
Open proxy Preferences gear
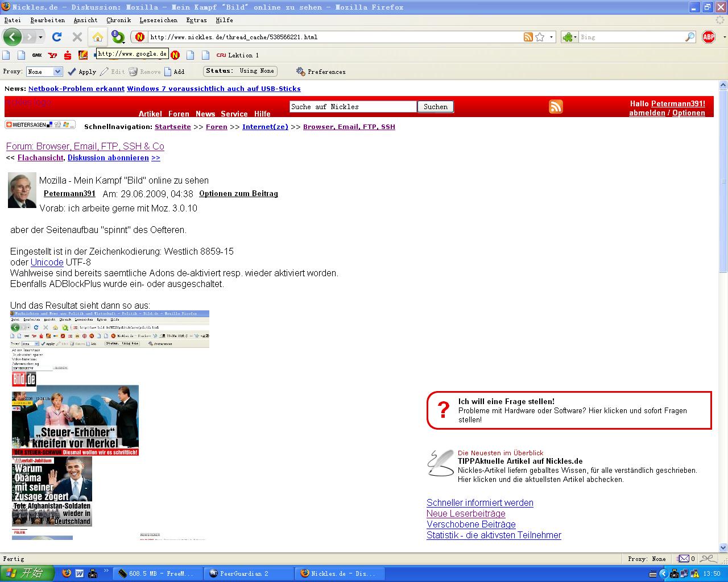tap(321, 72)
